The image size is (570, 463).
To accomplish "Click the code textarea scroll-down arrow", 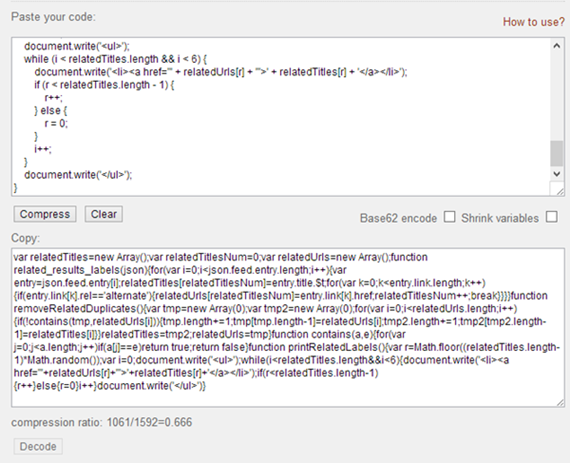I will pyautogui.click(x=557, y=174).
